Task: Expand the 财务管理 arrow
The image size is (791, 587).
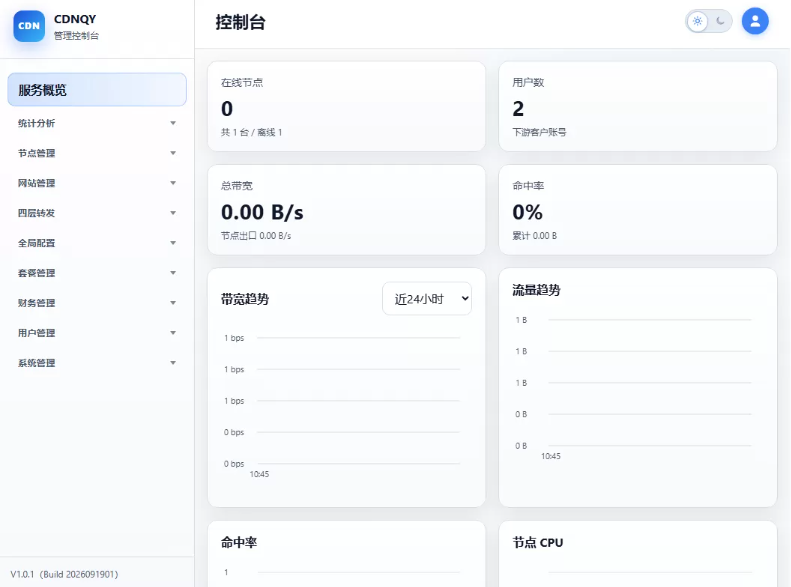Action: click(173, 303)
